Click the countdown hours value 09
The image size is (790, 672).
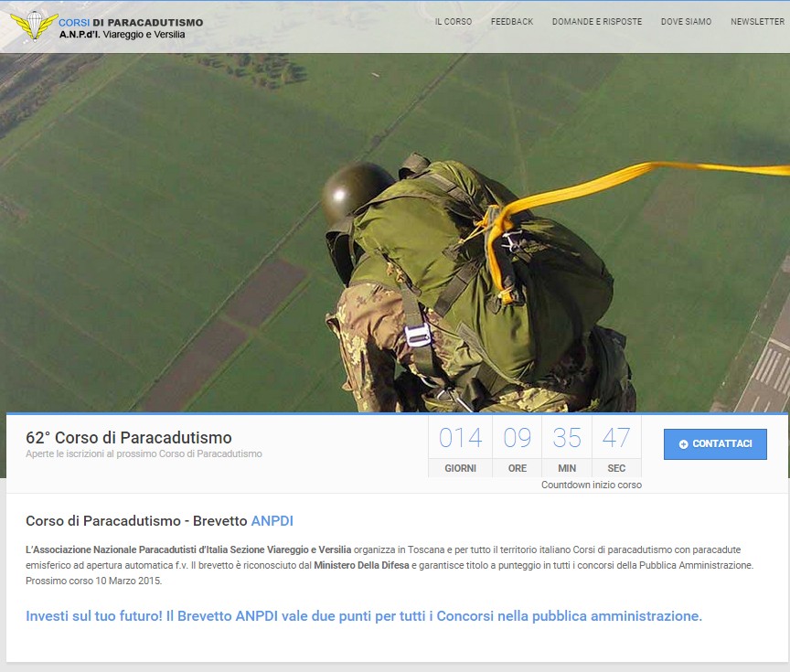[517, 437]
